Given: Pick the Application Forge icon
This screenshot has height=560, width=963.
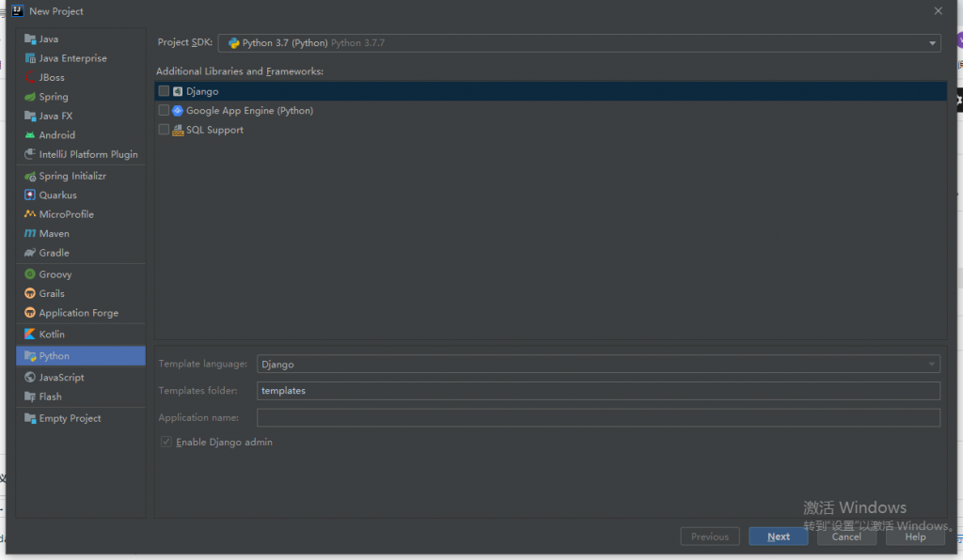Looking at the screenshot, I should (x=29, y=313).
